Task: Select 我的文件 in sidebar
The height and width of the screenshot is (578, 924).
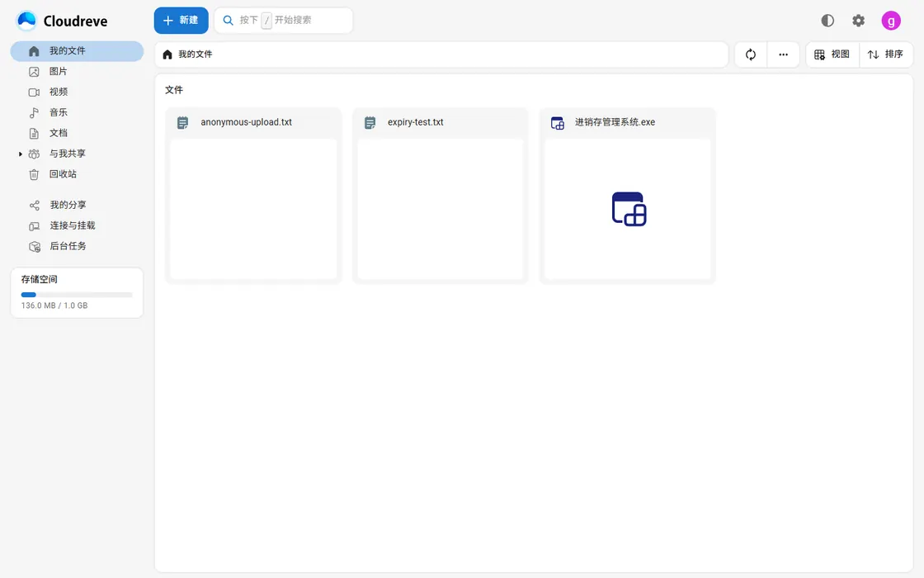Action: tap(78, 51)
